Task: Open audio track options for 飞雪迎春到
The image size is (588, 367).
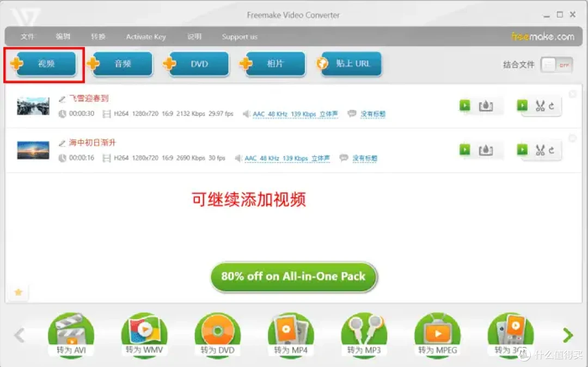Action: click(x=295, y=114)
